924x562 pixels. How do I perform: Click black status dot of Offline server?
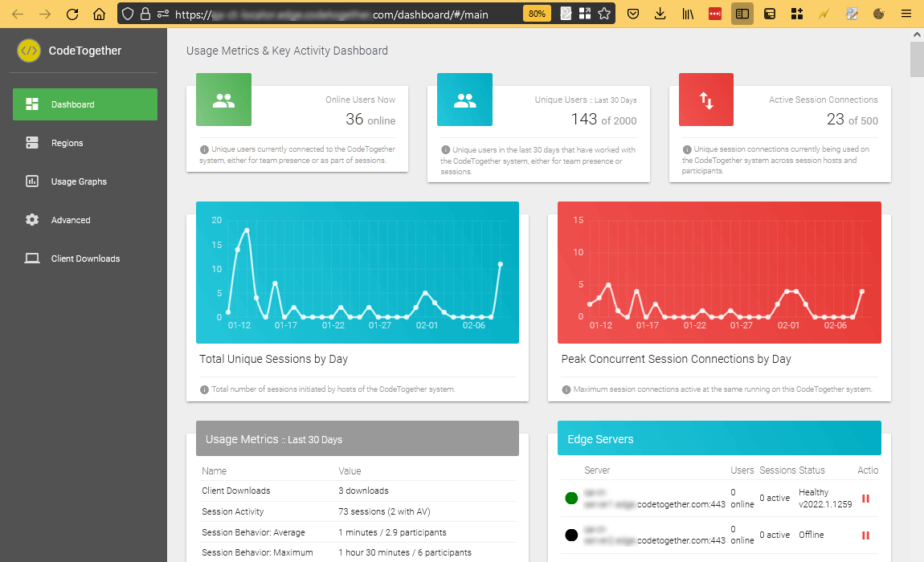[x=571, y=535]
